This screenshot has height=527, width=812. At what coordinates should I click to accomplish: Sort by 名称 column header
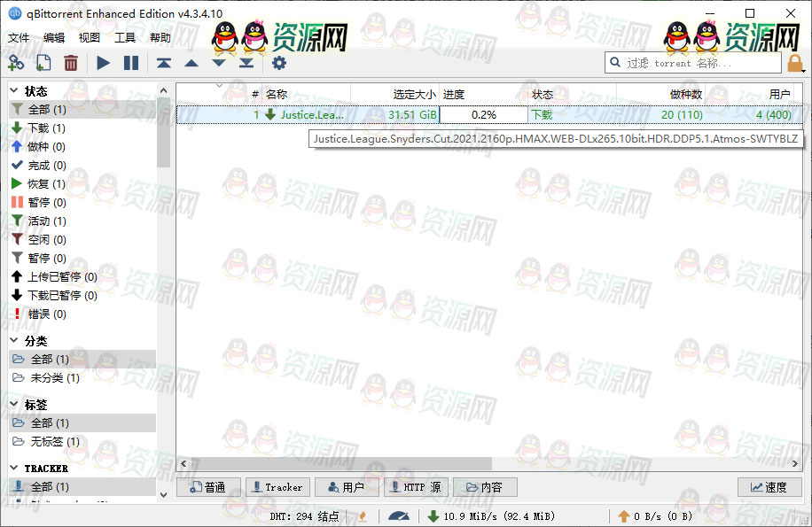pos(307,94)
